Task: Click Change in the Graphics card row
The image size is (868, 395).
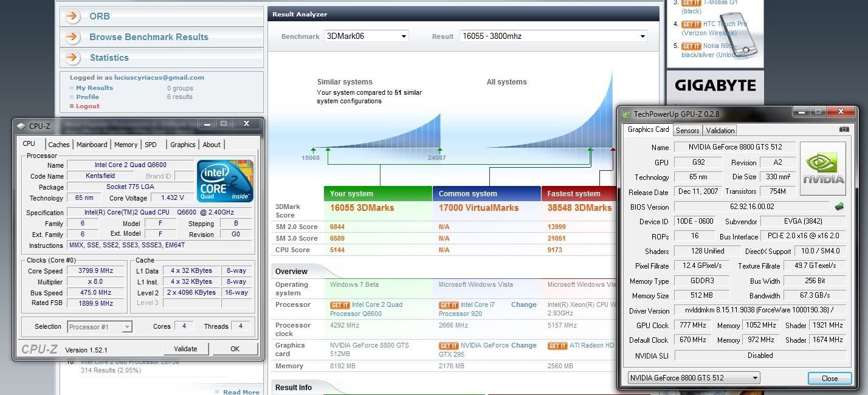Action: point(523,345)
